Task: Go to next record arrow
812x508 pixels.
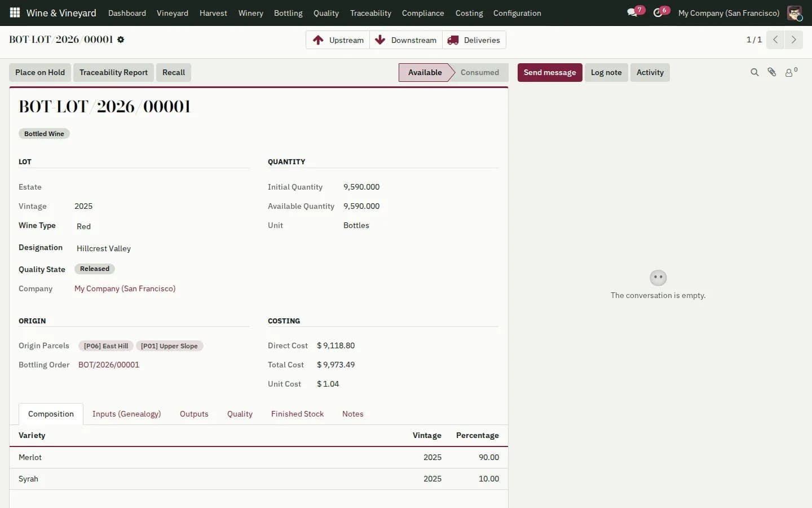Action: tap(793, 40)
